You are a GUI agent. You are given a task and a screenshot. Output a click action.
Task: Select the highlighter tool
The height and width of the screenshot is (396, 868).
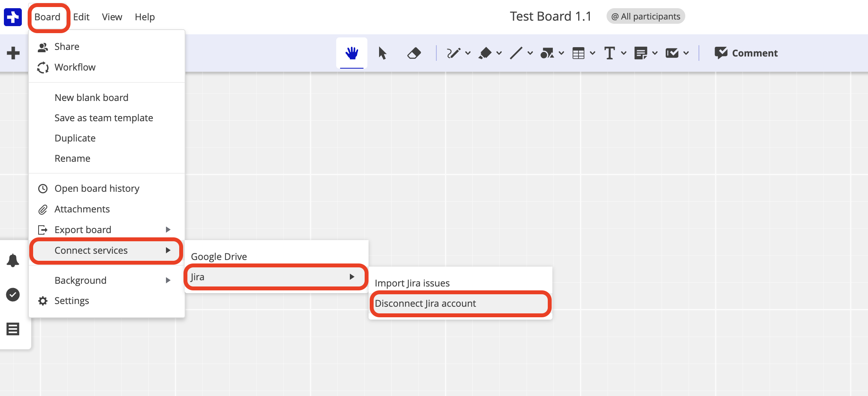pos(485,53)
